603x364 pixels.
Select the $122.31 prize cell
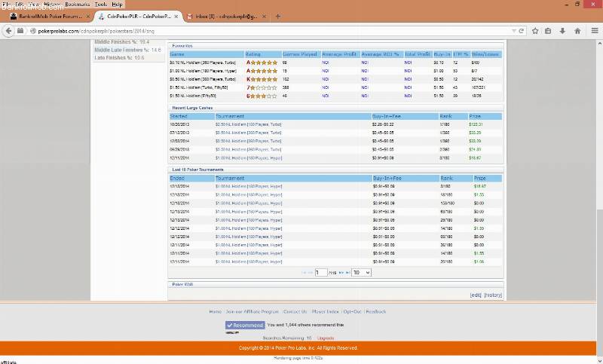coord(476,124)
